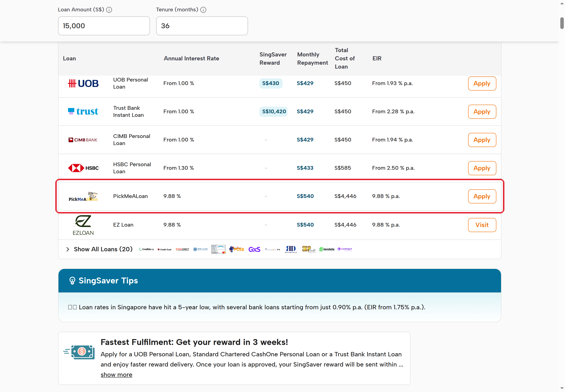Image resolution: width=565 pixels, height=392 pixels.
Task: Click the 'CIMB Personal Loan' name
Action: click(x=131, y=140)
